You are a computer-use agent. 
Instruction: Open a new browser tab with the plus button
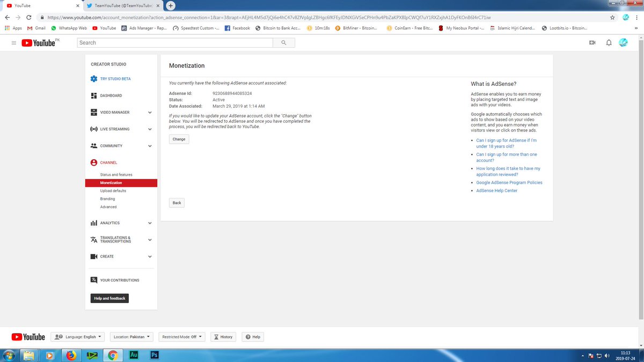pos(171,5)
